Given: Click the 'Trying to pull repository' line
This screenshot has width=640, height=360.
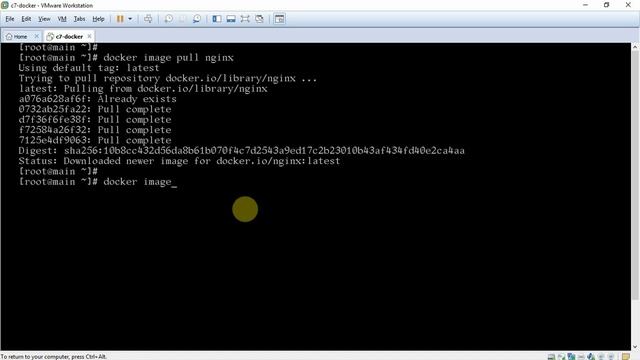Looking at the screenshot, I should (x=168, y=78).
